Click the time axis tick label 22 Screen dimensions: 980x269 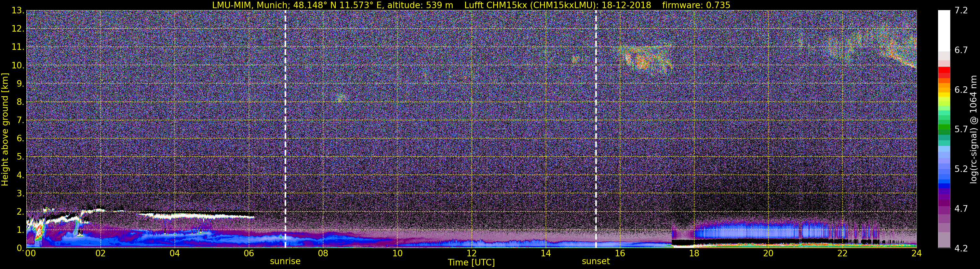click(x=842, y=254)
